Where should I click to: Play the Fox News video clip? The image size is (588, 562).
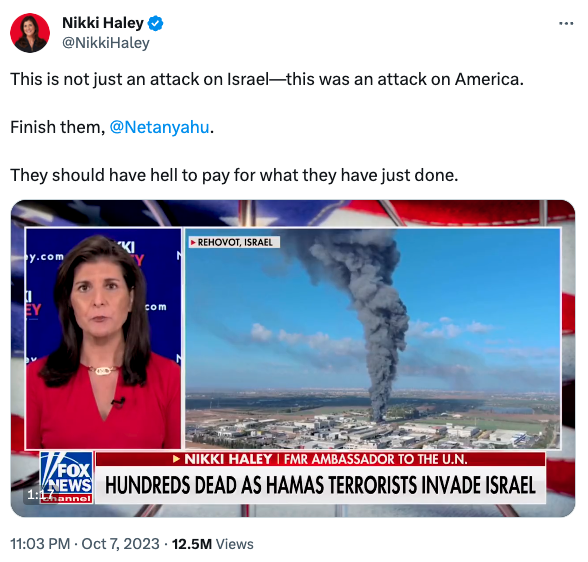click(292, 358)
